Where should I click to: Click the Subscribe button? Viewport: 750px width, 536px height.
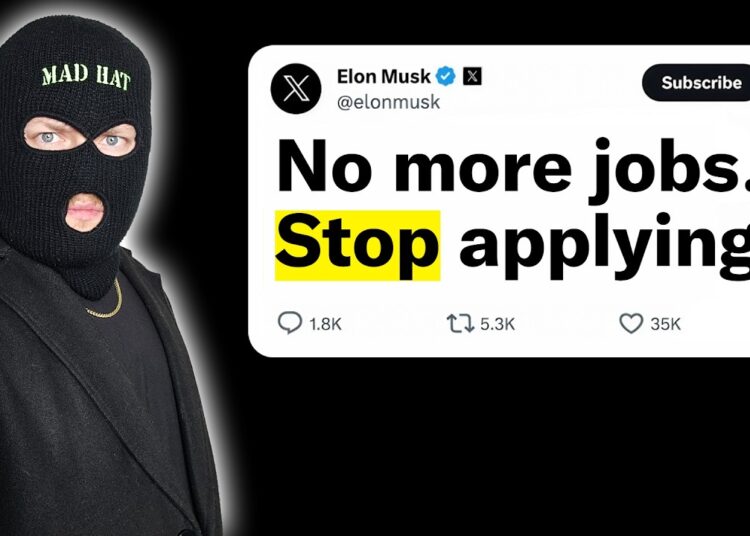tap(698, 82)
